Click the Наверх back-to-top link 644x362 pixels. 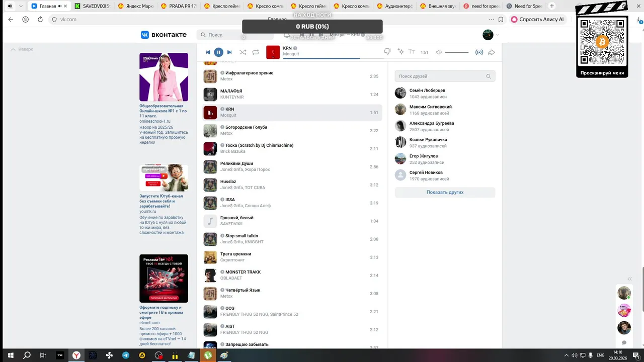(x=22, y=49)
